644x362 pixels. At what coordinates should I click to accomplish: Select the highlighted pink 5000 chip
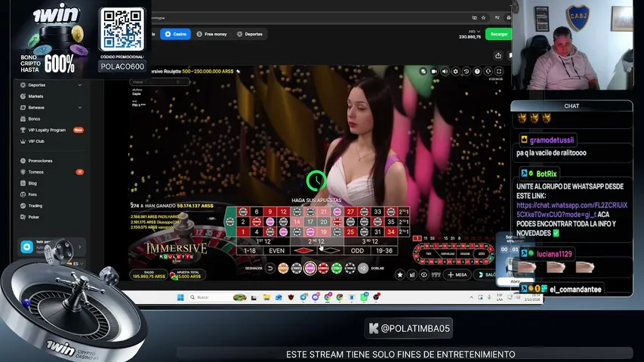pos(310,268)
